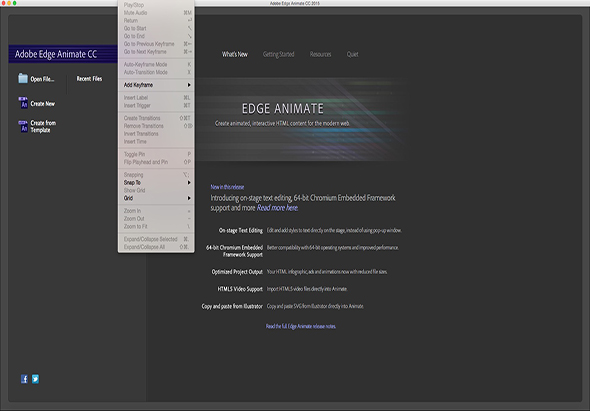Choose Invert Transitions menu item

[156, 134]
